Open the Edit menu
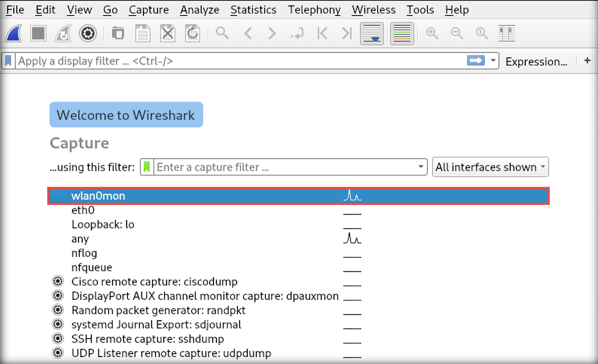Image resolution: width=598 pixels, height=364 pixels. [46, 10]
